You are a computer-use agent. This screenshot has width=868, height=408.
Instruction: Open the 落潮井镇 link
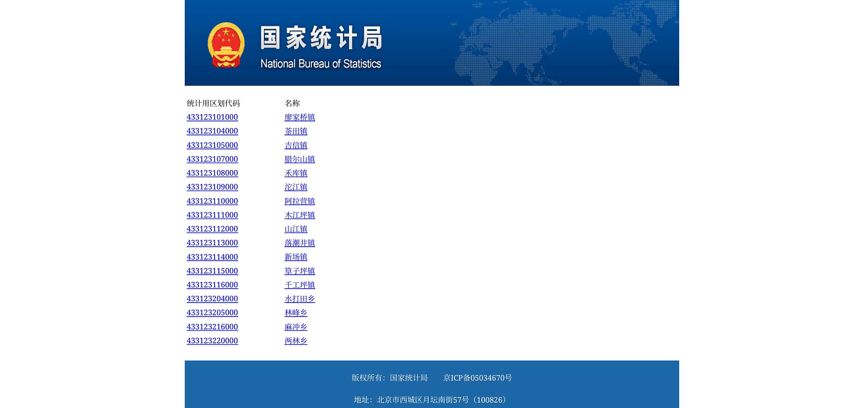pos(299,243)
